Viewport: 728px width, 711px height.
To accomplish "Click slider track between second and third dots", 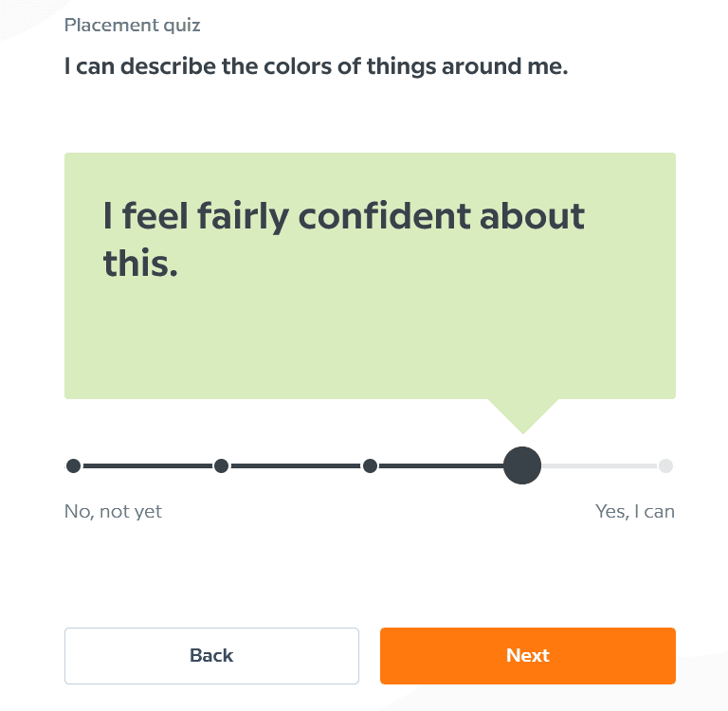I will tap(296, 465).
